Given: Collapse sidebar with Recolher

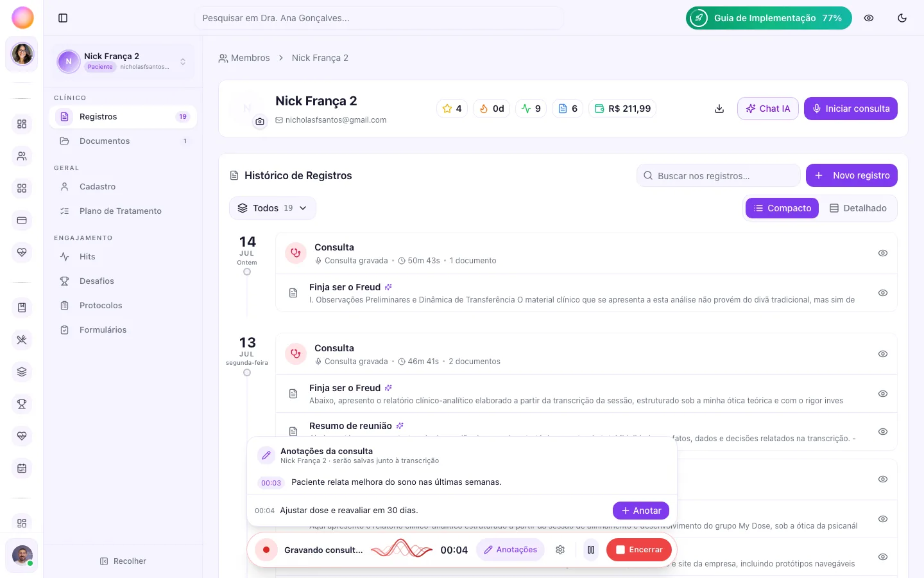Looking at the screenshot, I should pos(123,561).
